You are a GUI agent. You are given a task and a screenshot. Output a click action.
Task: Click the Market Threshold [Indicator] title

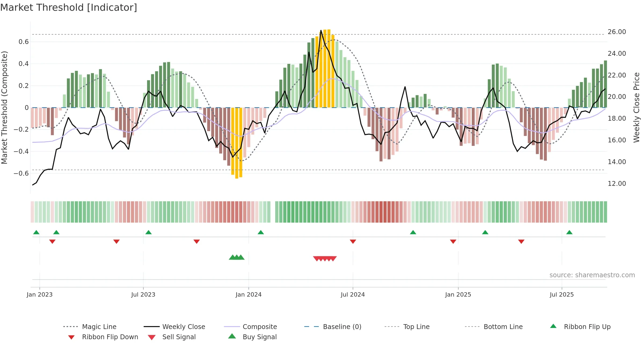(69, 8)
